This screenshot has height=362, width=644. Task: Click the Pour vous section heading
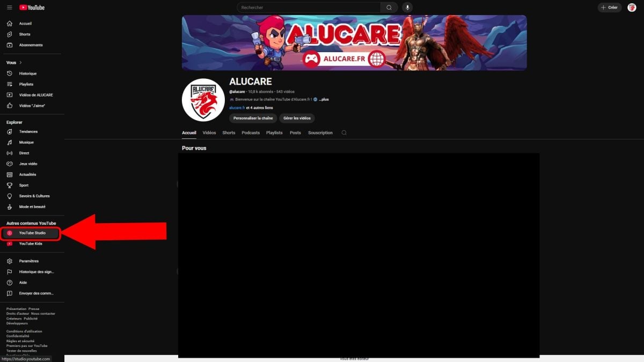pyautogui.click(x=194, y=148)
